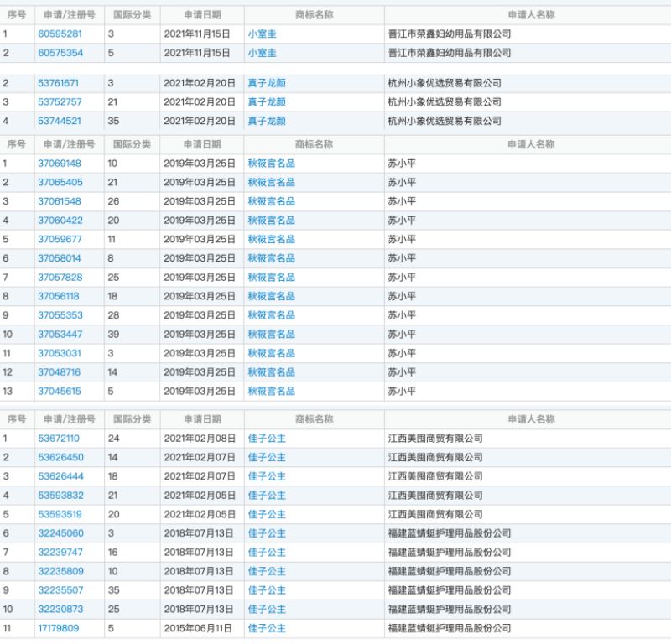Open registration number 32230873
Image resolution: width=671 pixels, height=644 pixels.
click(60, 609)
